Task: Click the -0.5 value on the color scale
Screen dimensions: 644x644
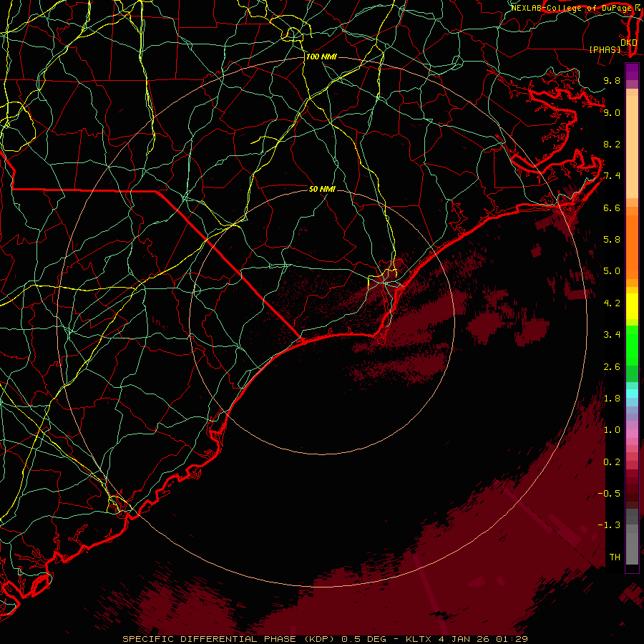Action: coord(609,494)
